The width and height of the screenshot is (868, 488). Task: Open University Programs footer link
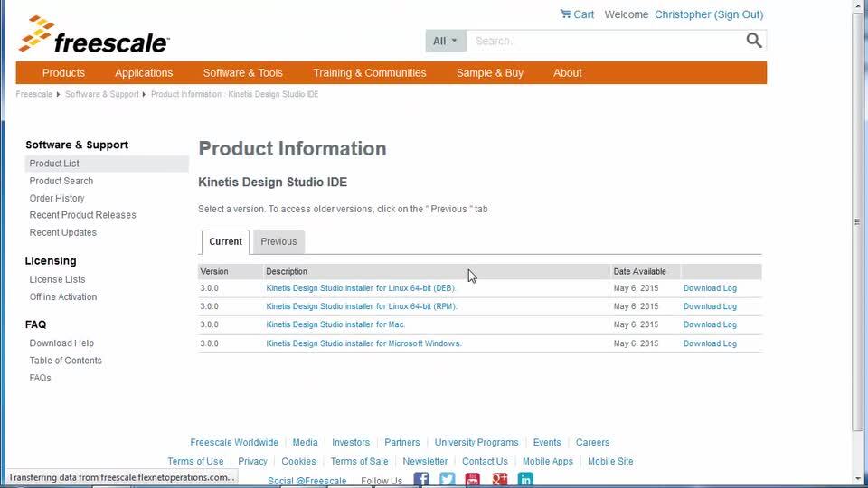(476, 443)
